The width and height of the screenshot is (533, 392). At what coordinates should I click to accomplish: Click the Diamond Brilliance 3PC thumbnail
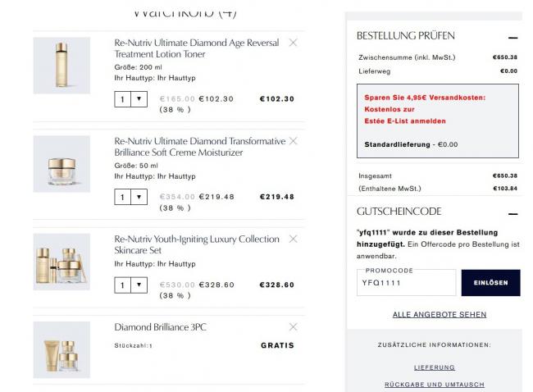[61, 349]
